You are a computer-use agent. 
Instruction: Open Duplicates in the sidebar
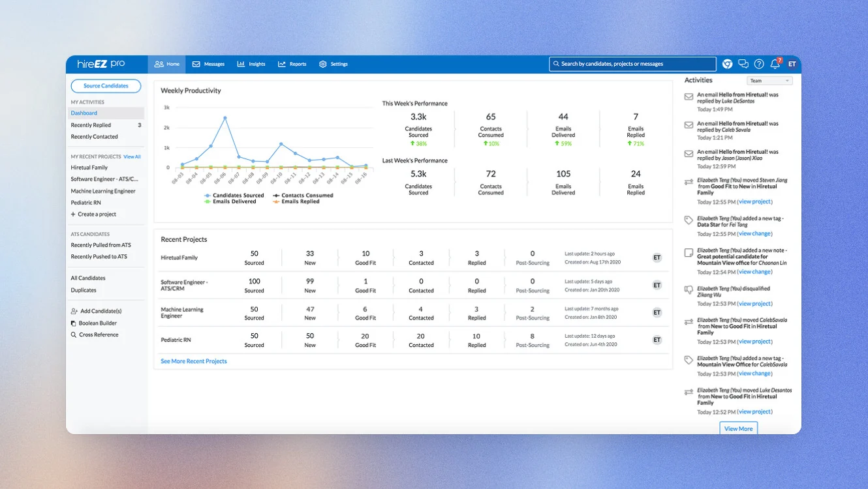[84, 290]
